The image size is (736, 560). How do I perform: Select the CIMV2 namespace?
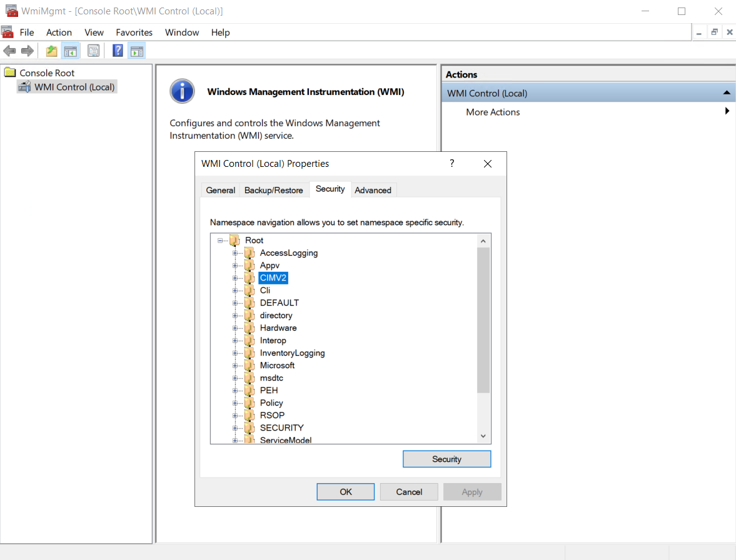[x=273, y=278]
